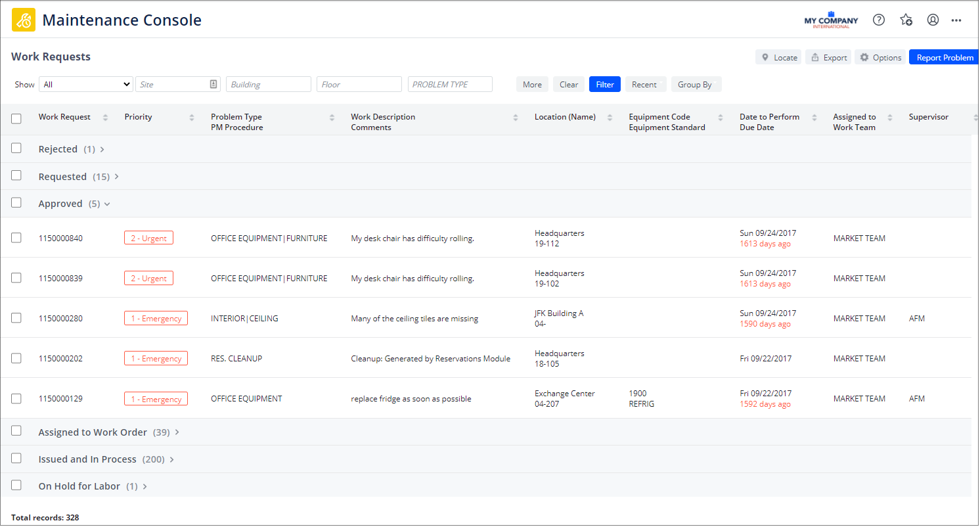Open the three-dot more menu
Image resolution: width=980 pixels, height=527 pixels.
click(x=956, y=20)
